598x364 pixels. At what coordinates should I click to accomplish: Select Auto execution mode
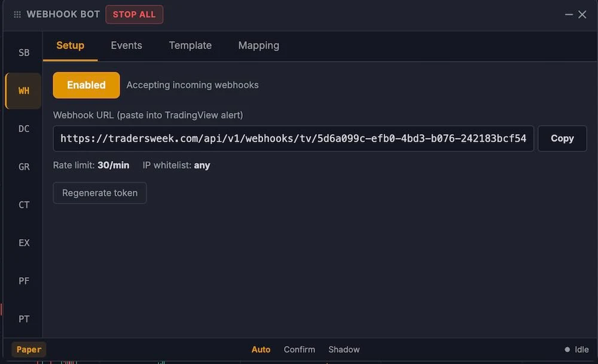click(261, 350)
